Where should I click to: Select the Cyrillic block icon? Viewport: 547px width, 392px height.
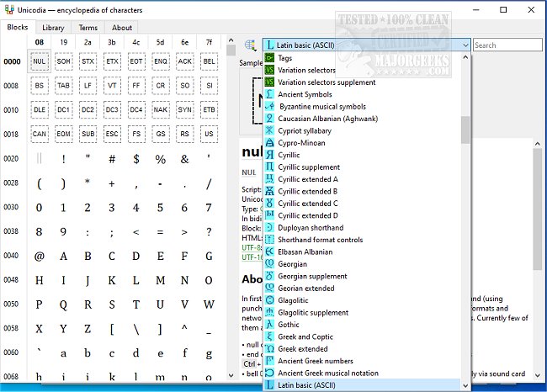pyautogui.click(x=269, y=155)
